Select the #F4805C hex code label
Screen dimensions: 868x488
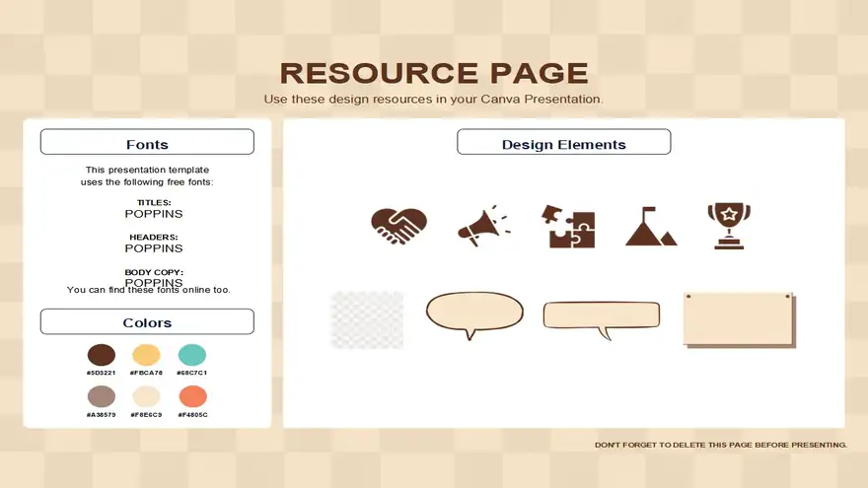pos(192,414)
